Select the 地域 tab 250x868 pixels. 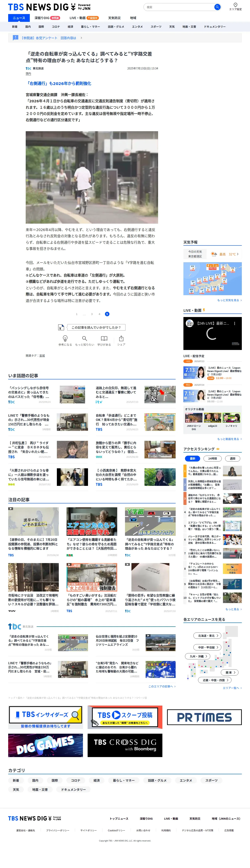point(133,18)
